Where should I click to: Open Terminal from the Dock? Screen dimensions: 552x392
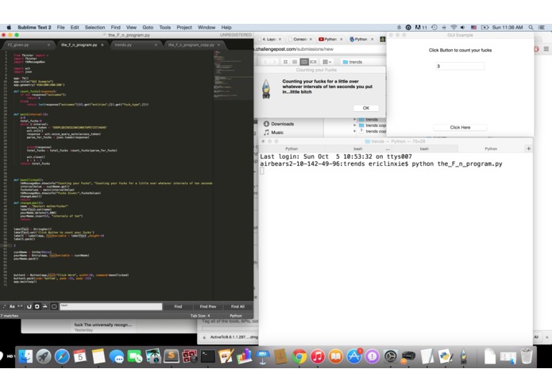208,356
